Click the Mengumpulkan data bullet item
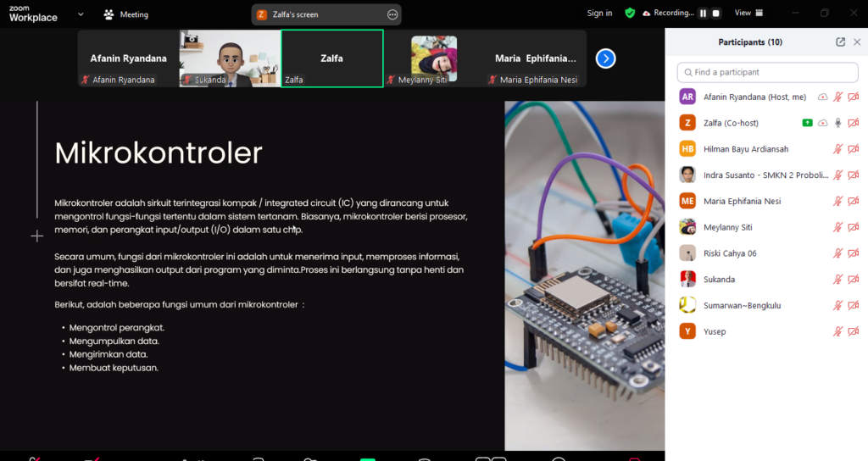This screenshot has height=461, width=868. pos(114,341)
